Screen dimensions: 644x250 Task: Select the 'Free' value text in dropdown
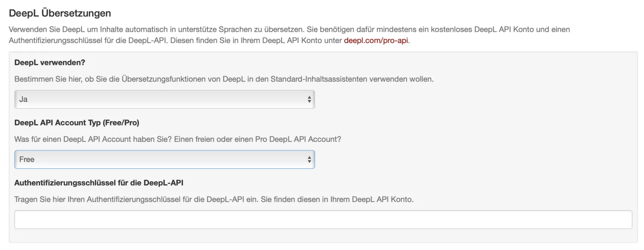coord(27,159)
